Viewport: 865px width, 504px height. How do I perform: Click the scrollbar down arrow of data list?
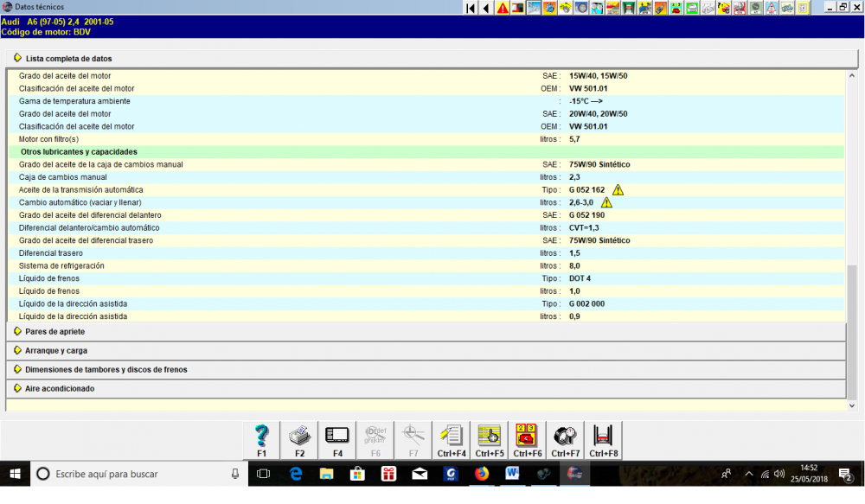pos(852,405)
